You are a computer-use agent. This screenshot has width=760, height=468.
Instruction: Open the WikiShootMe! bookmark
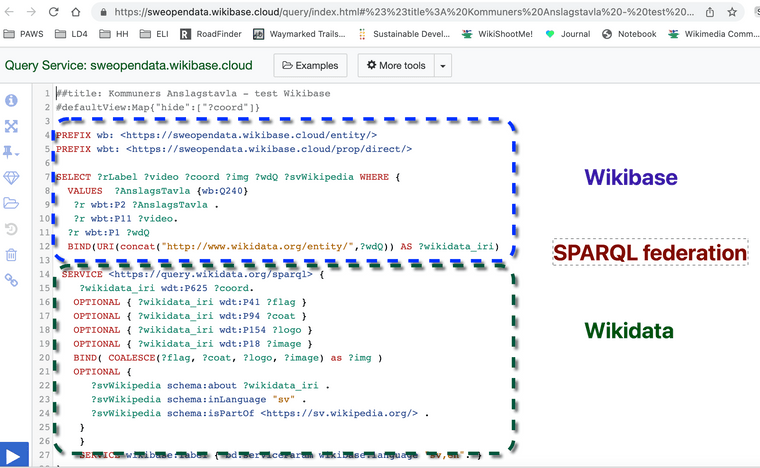(x=495, y=34)
